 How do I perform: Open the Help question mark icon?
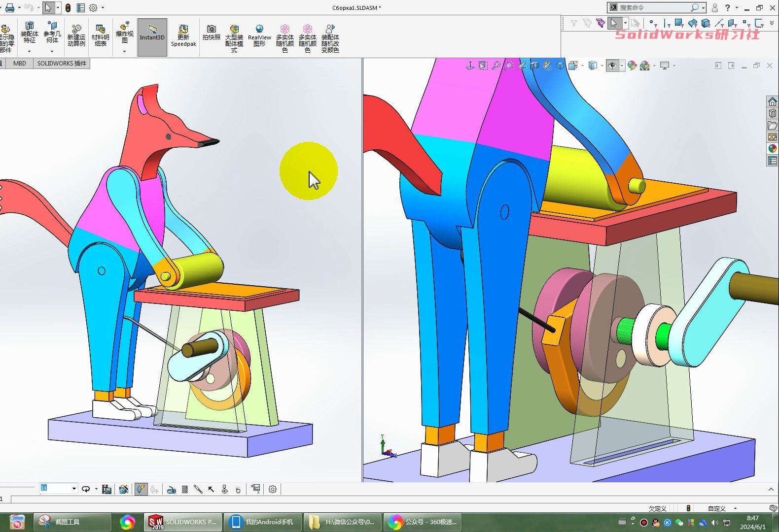coord(728,8)
